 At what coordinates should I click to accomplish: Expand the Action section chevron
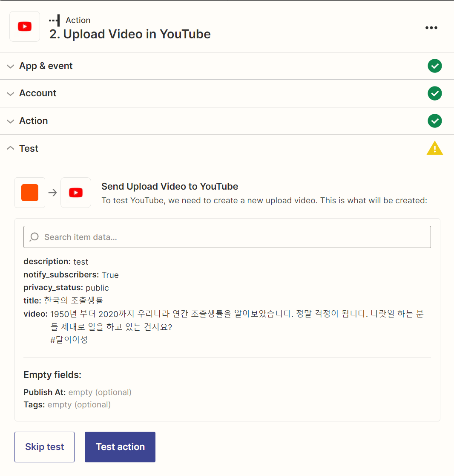[x=10, y=121]
